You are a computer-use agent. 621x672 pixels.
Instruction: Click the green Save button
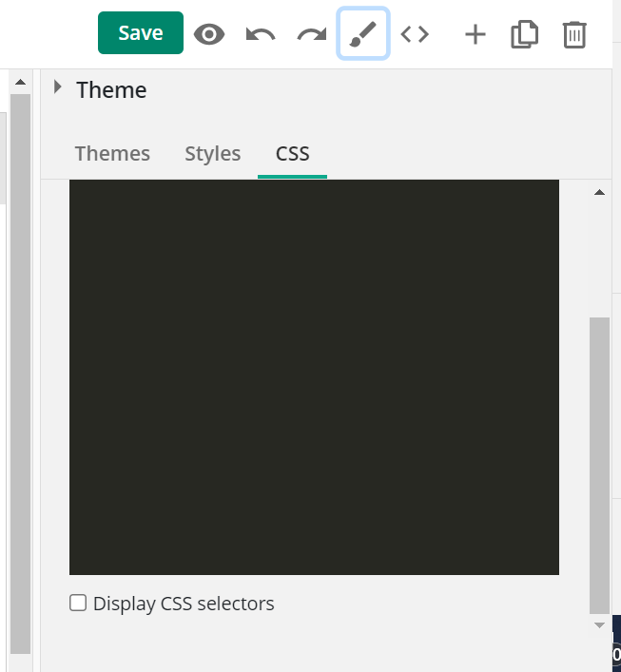141,33
